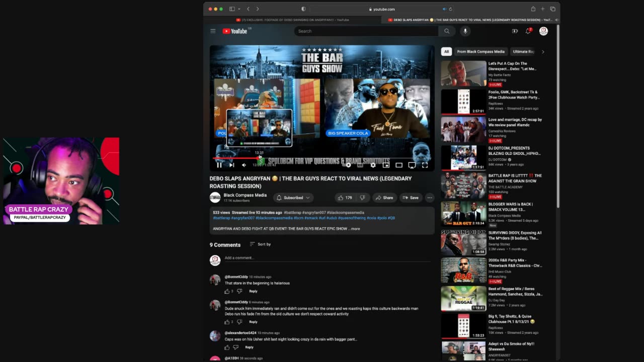This screenshot has height=362, width=644.
Task: Select the All filter chip
Action: tap(446, 51)
